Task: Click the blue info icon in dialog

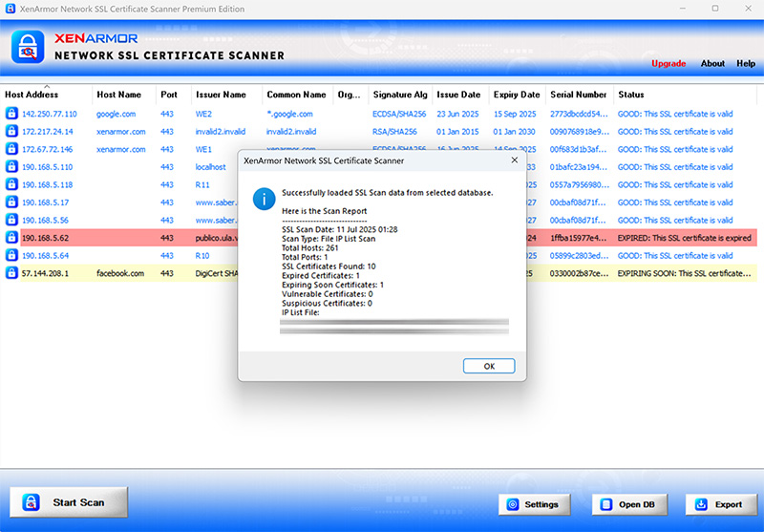Action: pyautogui.click(x=265, y=199)
